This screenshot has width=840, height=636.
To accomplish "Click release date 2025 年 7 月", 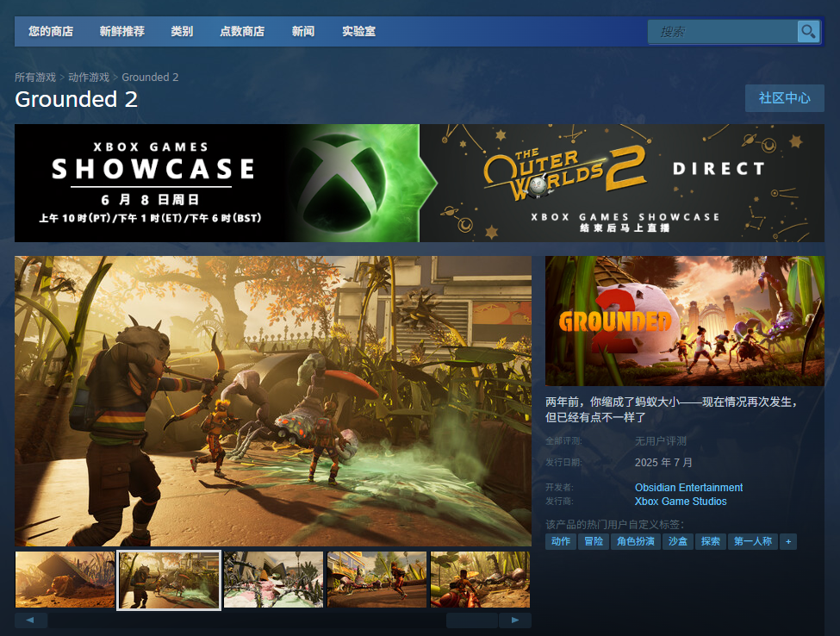I will [x=663, y=463].
